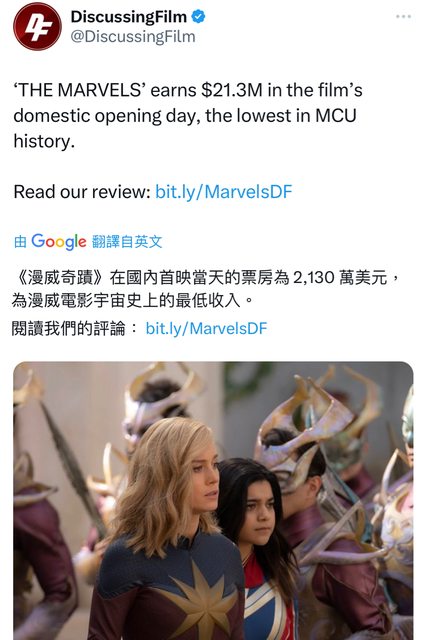Click the 翻譯自英文 translation label
The width and height of the screenshot is (427, 640).
tap(127, 242)
